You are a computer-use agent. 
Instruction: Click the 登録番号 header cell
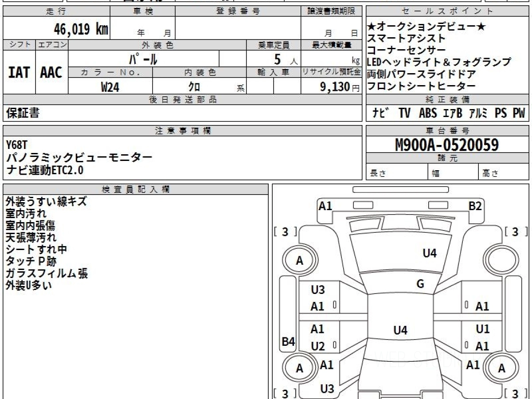tap(238, 12)
